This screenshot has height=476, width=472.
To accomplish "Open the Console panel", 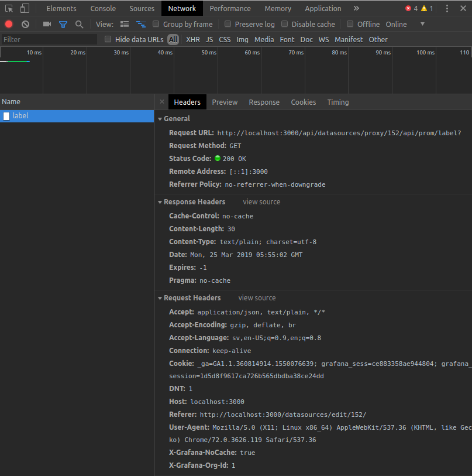I will (x=103, y=8).
